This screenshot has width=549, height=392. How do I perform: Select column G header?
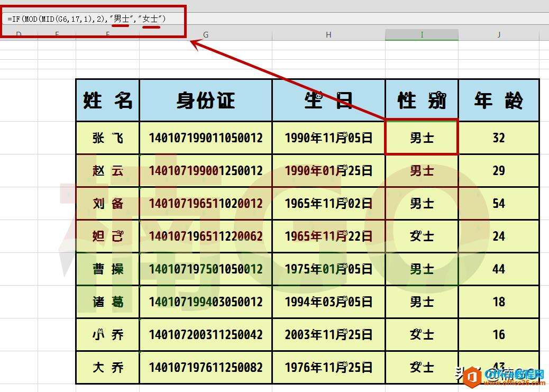(206, 35)
